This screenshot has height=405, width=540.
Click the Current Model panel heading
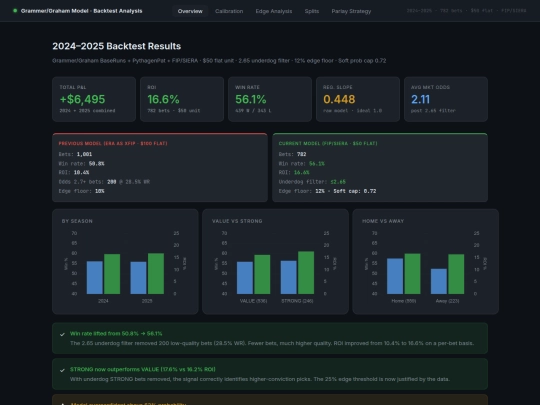(x=328, y=143)
